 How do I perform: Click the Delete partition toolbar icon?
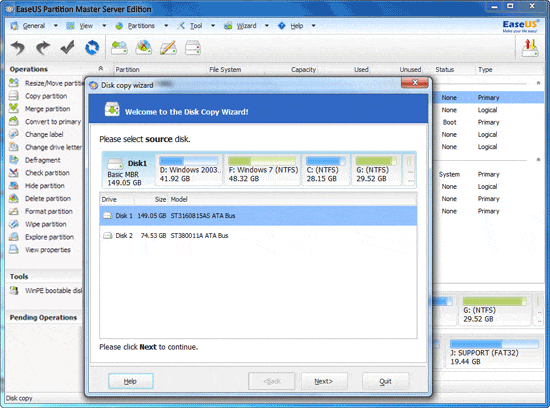point(143,47)
